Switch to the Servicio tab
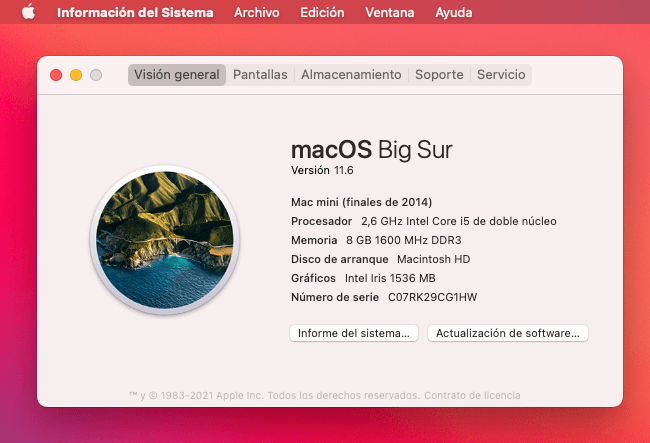The height and width of the screenshot is (443, 650). [501, 75]
